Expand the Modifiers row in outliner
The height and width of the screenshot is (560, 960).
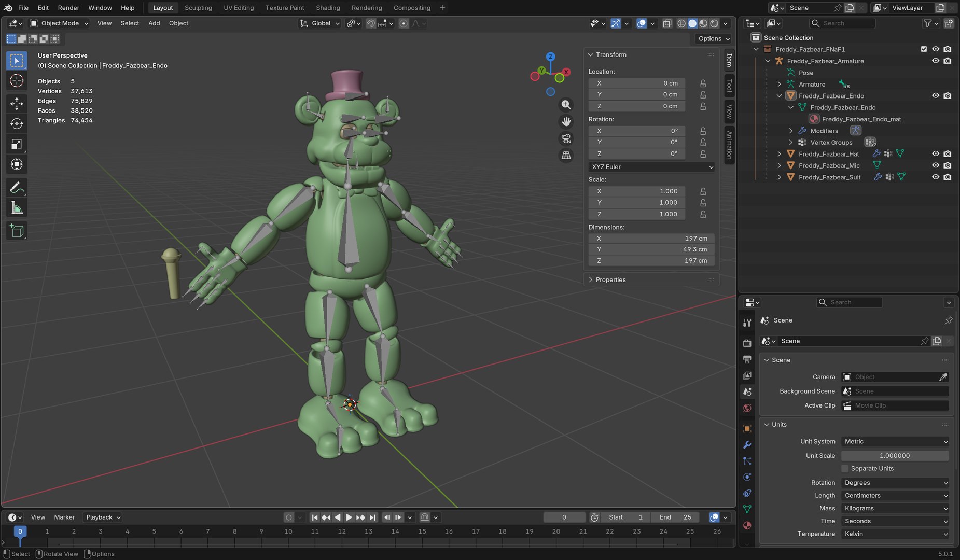[790, 131]
